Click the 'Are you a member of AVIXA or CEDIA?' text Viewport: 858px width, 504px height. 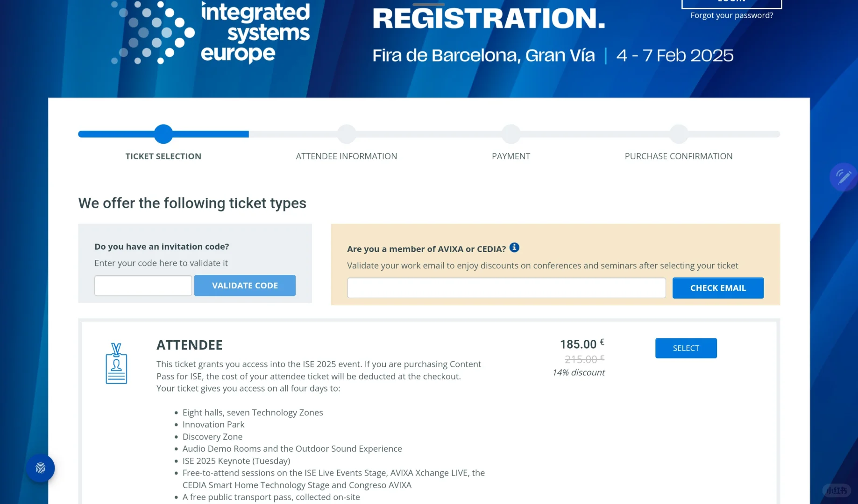[426, 249]
